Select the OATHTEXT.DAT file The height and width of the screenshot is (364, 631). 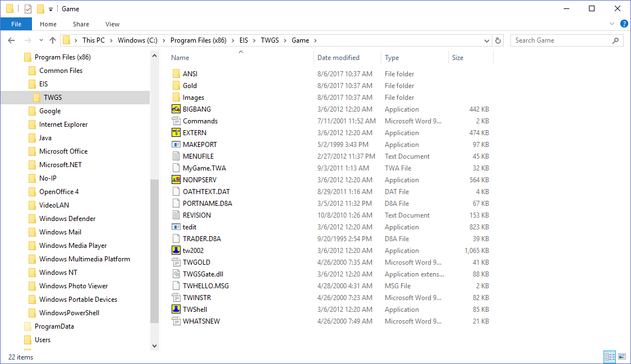tap(206, 191)
